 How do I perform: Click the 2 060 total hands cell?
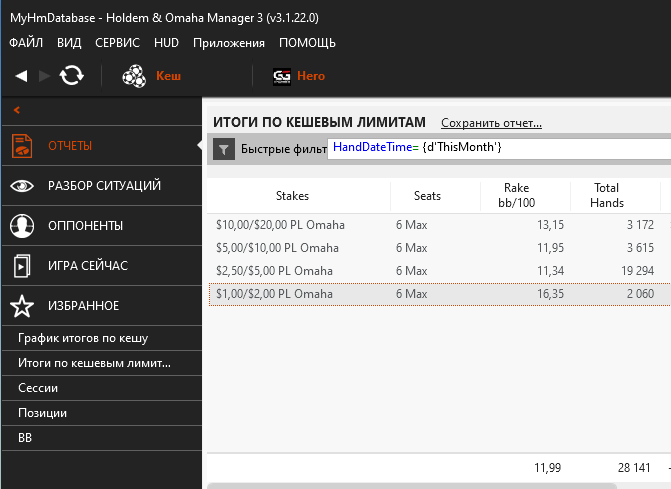[x=640, y=294]
